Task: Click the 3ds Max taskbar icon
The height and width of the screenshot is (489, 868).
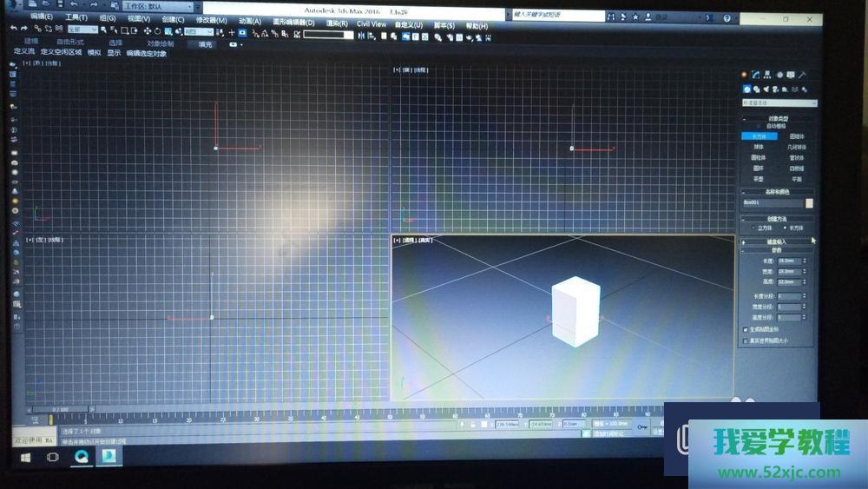Action: click(x=108, y=456)
